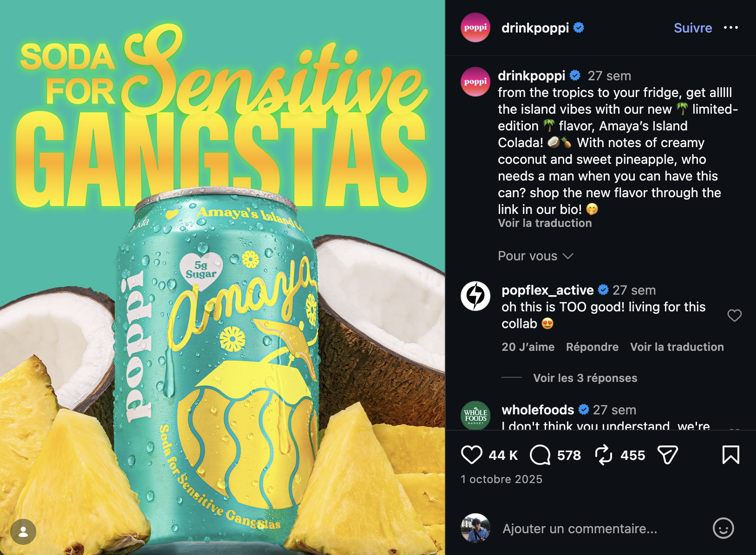Open emoji picker smiley icon
Image resolution: width=756 pixels, height=555 pixels.
click(723, 528)
